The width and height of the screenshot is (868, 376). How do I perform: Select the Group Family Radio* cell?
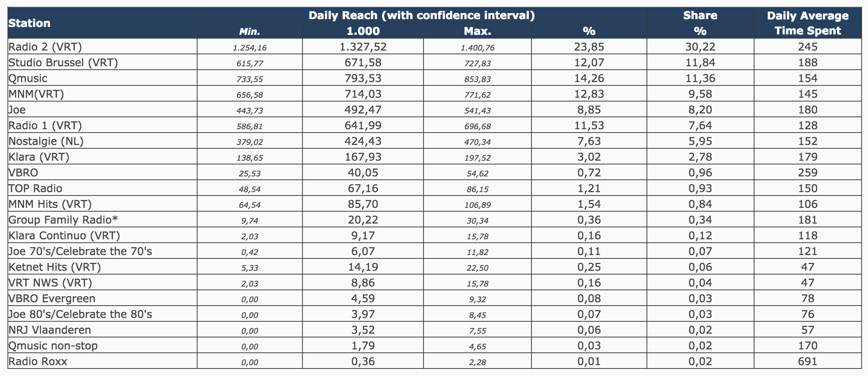[x=63, y=220]
